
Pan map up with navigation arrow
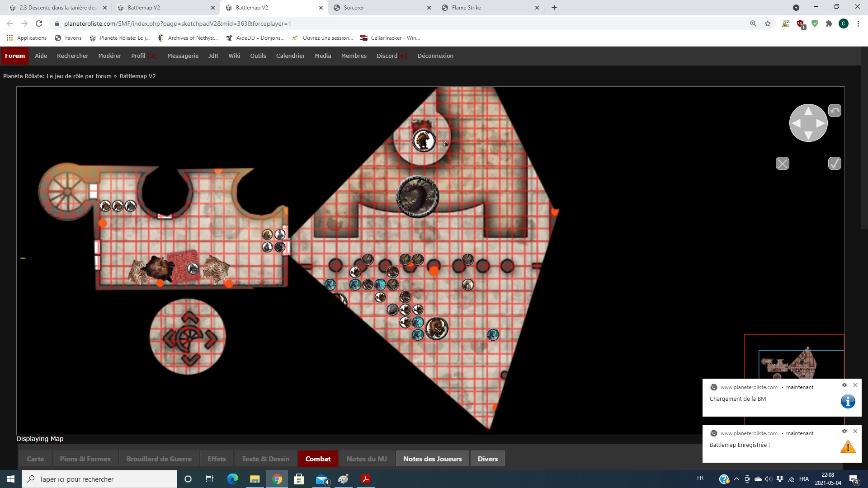point(808,111)
